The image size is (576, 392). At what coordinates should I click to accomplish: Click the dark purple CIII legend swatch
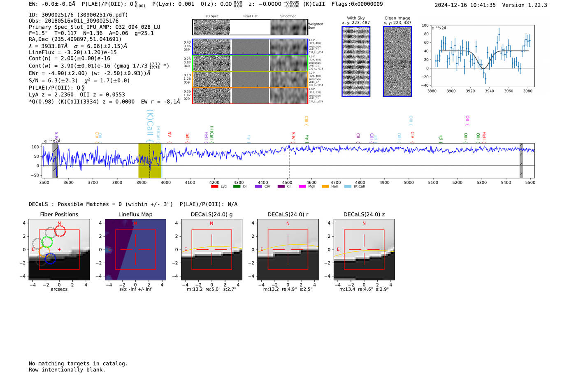coord(281,186)
